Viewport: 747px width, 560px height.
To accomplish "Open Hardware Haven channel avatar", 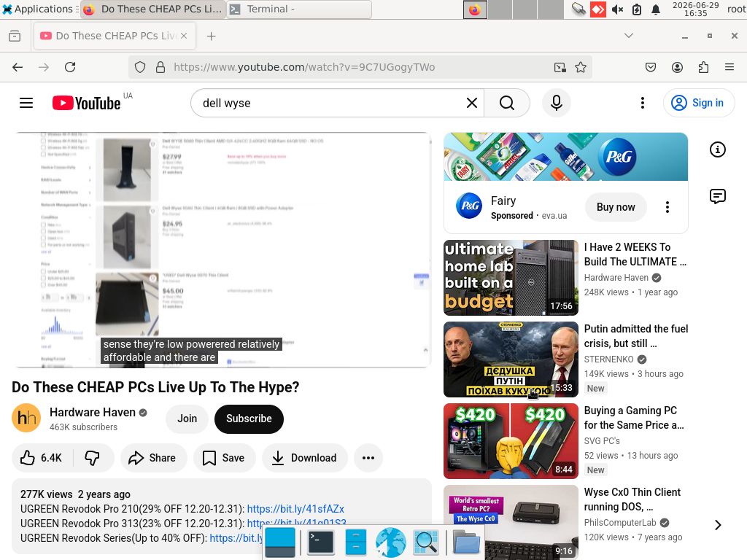I will point(26,418).
